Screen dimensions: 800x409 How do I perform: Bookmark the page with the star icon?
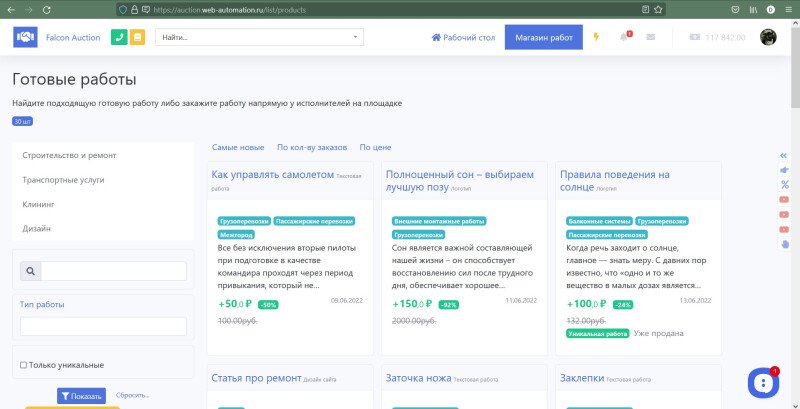658,9
